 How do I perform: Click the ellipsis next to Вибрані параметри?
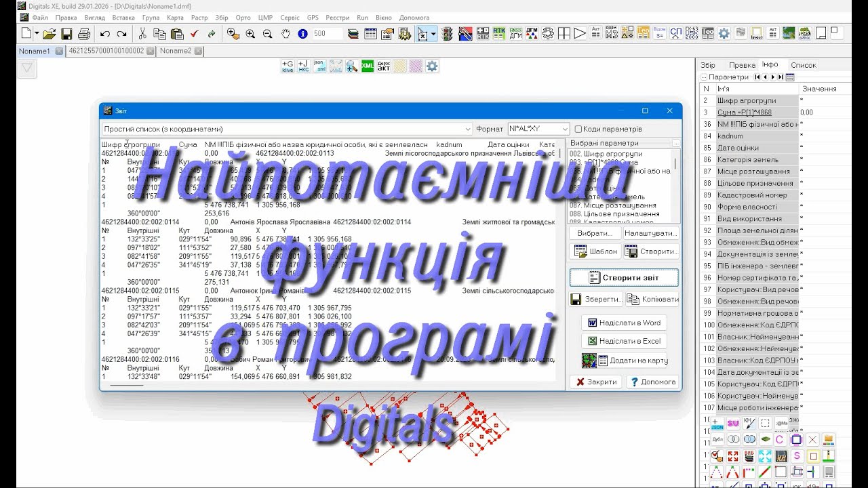pos(675,143)
